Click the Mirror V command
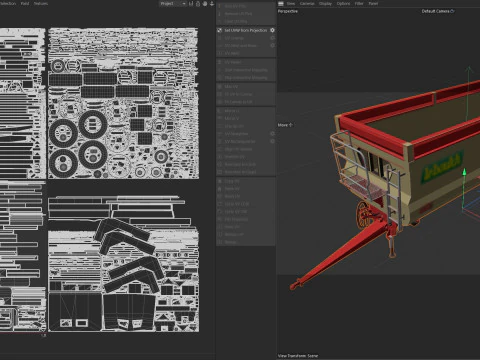 232,118
